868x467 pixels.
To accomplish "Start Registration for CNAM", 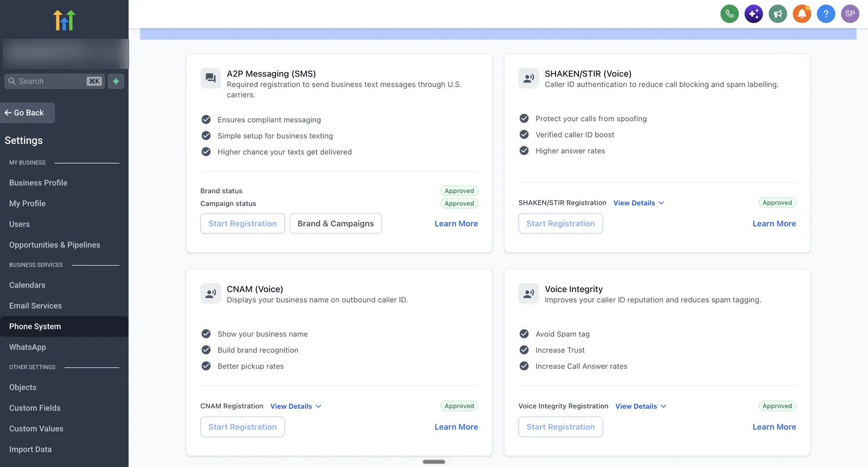I will (x=242, y=427).
